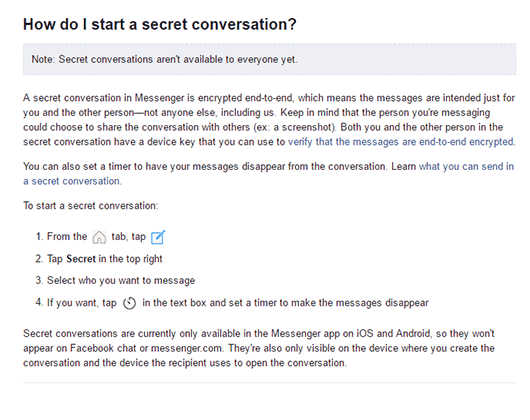Click the timer clock icon in step 4
Image resolution: width=530 pixels, height=420 pixels.
[129, 303]
